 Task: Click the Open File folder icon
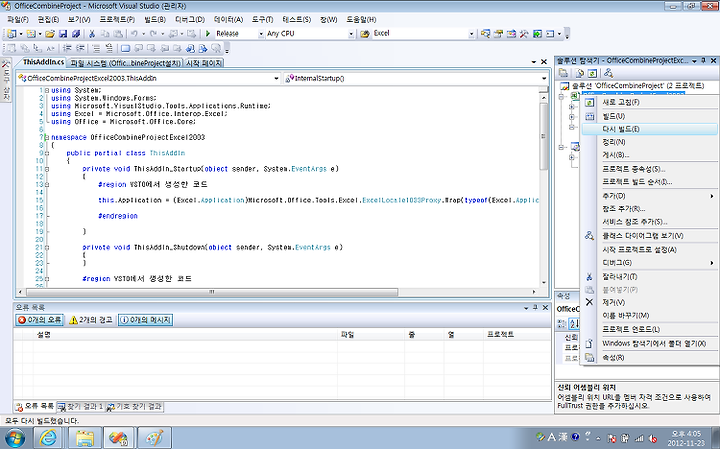[50, 34]
